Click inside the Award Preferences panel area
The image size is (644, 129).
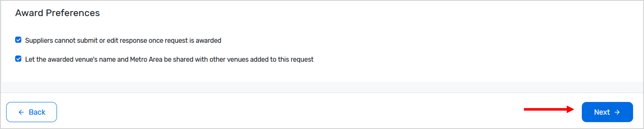click(320, 75)
